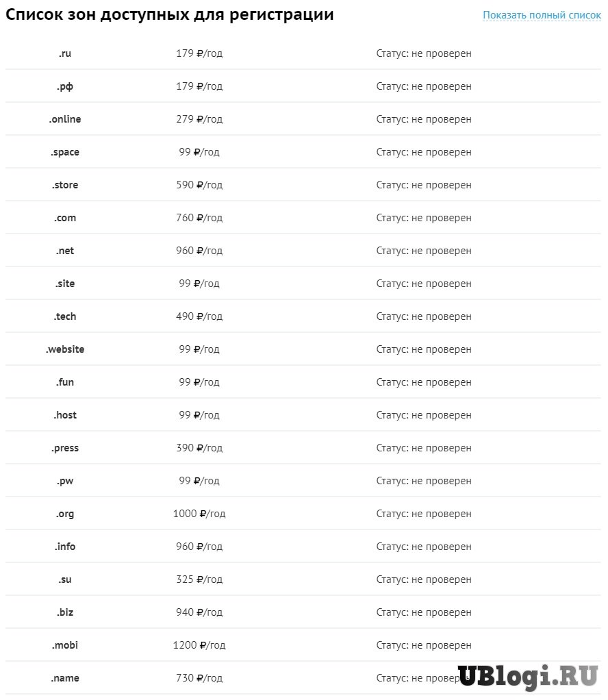The width and height of the screenshot is (608, 700).
Task: Select the .site domain zone
Action: 65,284
